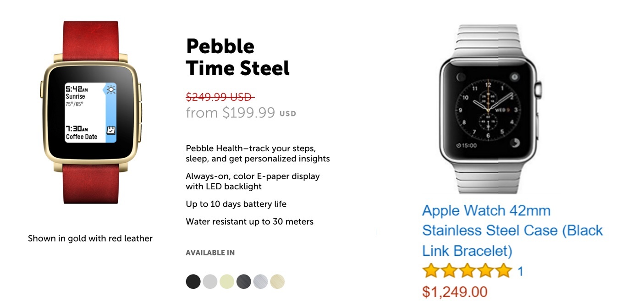Click the review count next to stars
Image resolution: width=644 pixels, height=303 pixels.
pos(520,271)
